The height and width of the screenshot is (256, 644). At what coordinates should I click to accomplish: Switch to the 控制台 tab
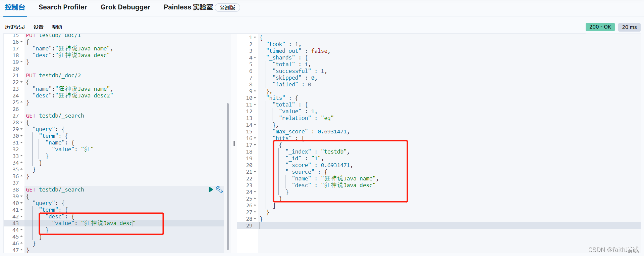(x=15, y=7)
